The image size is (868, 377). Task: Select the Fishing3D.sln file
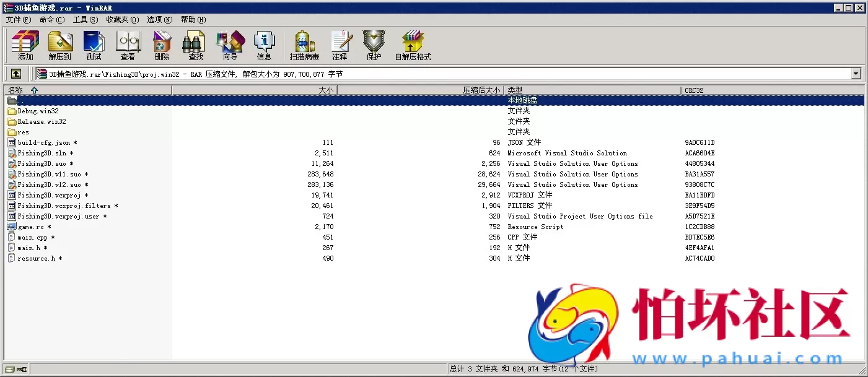pos(43,153)
